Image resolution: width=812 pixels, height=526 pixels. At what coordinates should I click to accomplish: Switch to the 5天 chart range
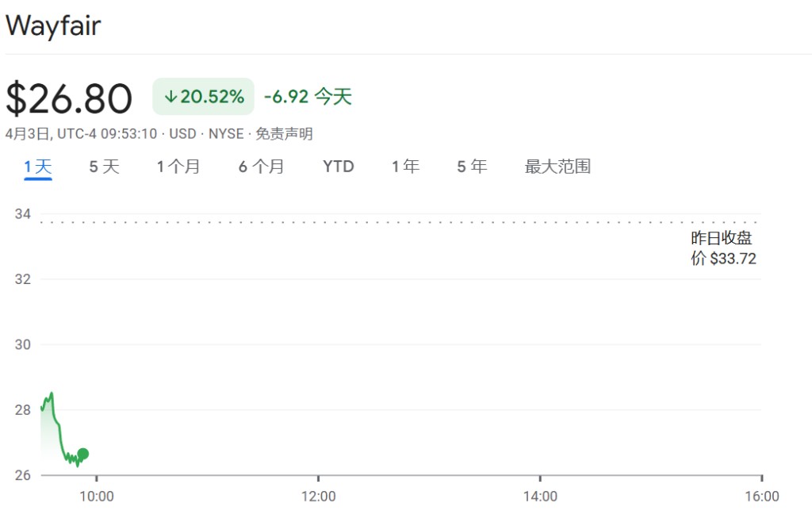pos(104,167)
